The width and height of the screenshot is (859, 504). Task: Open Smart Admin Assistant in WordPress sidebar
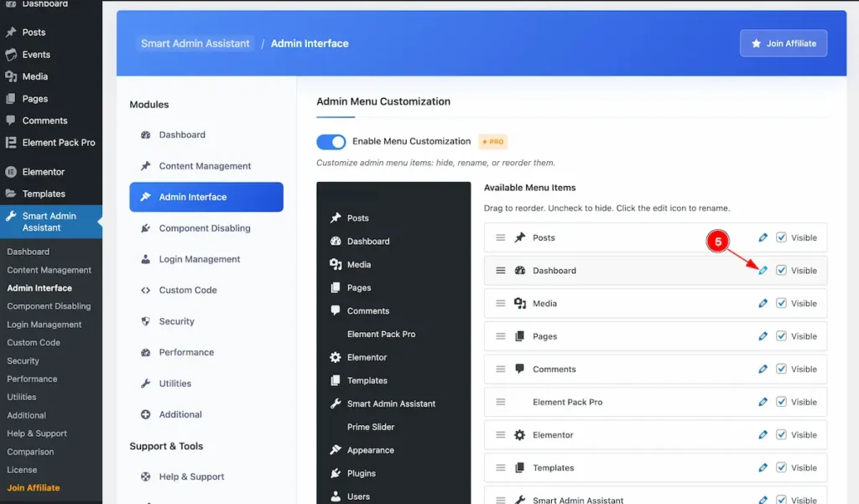(x=51, y=222)
